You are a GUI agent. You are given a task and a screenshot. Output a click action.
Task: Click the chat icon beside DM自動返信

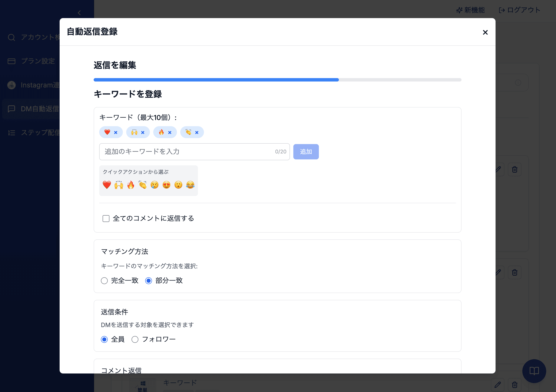point(11,109)
